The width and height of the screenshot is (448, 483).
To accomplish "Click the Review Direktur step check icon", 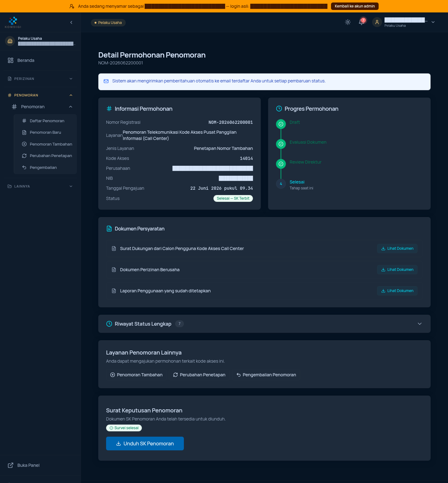I will click(x=281, y=164).
